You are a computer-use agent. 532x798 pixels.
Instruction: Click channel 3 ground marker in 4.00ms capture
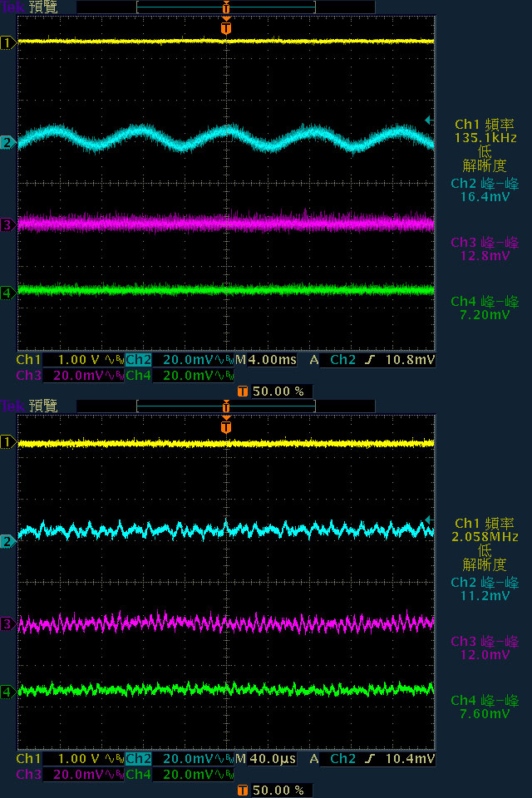7,224
